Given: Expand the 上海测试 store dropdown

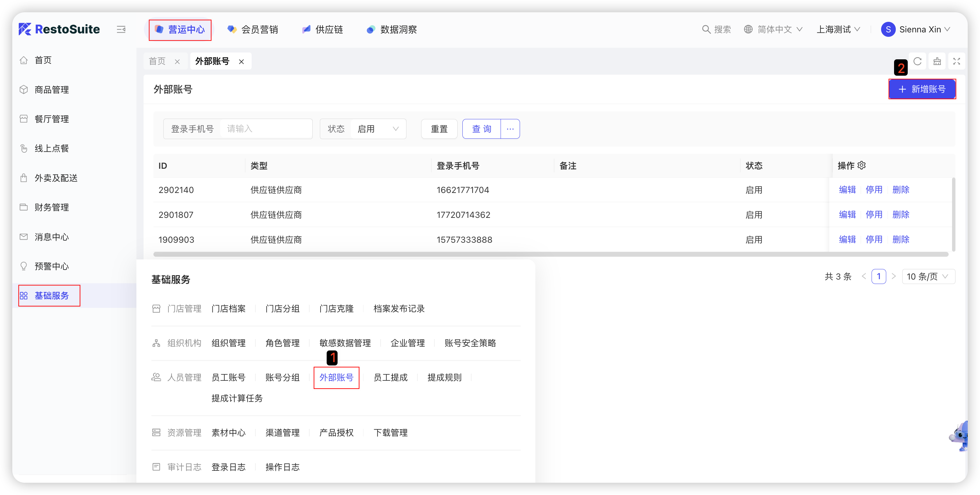Looking at the screenshot, I should tap(838, 29).
